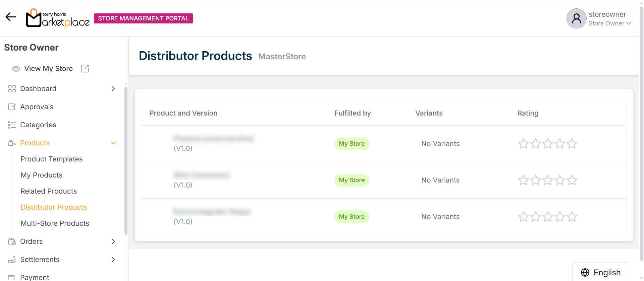Screen dimensions: 644x281
Task: Expand the Orders submenu arrow
Action: click(x=113, y=241)
